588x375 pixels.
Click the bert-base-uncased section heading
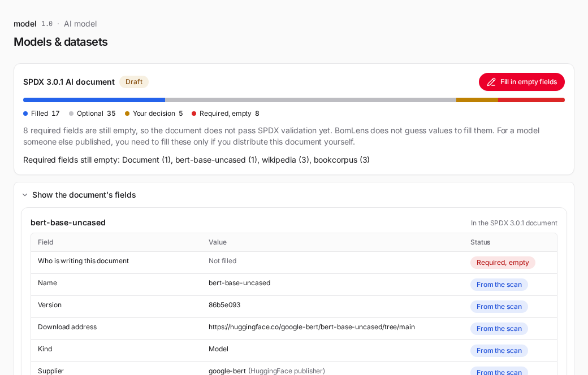68,223
